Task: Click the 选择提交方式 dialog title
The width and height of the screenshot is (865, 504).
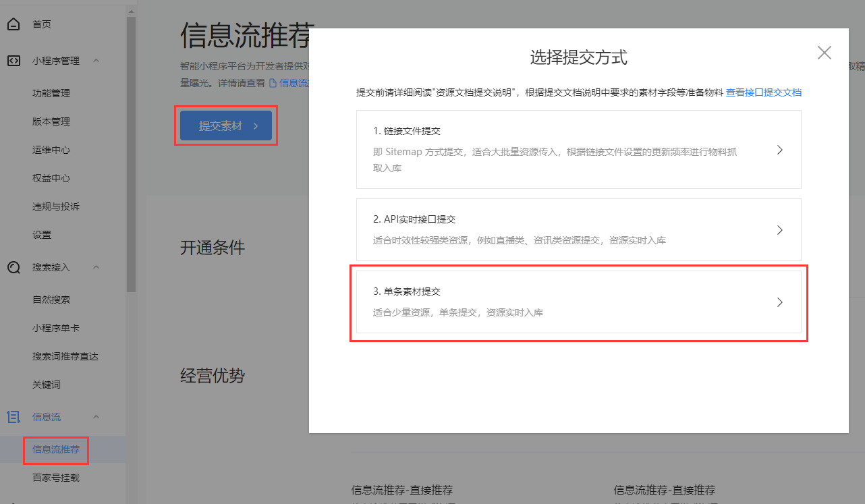Action: [579, 58]
